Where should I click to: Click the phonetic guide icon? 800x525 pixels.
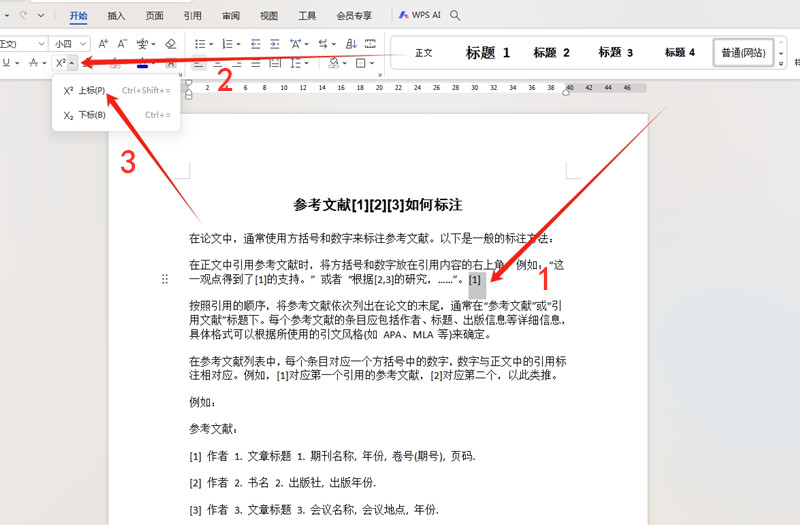point(142,44)
